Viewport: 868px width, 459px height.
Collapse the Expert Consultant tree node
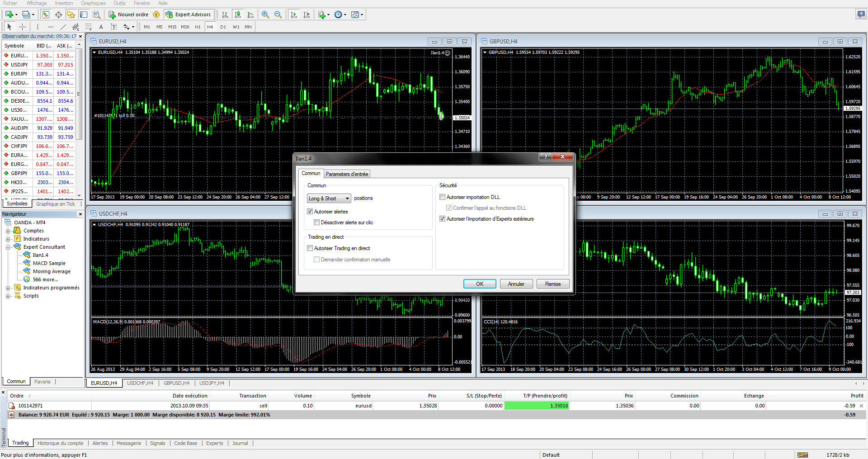(x=8, y=247)
